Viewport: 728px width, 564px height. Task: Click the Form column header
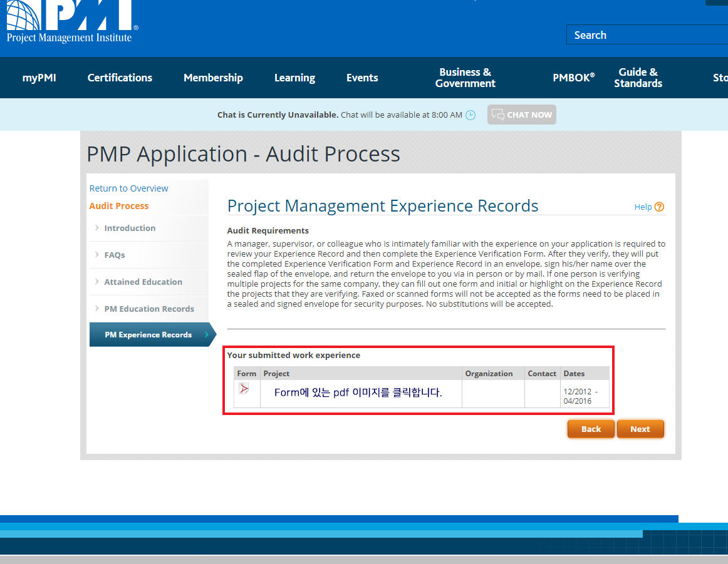point(247,373)
